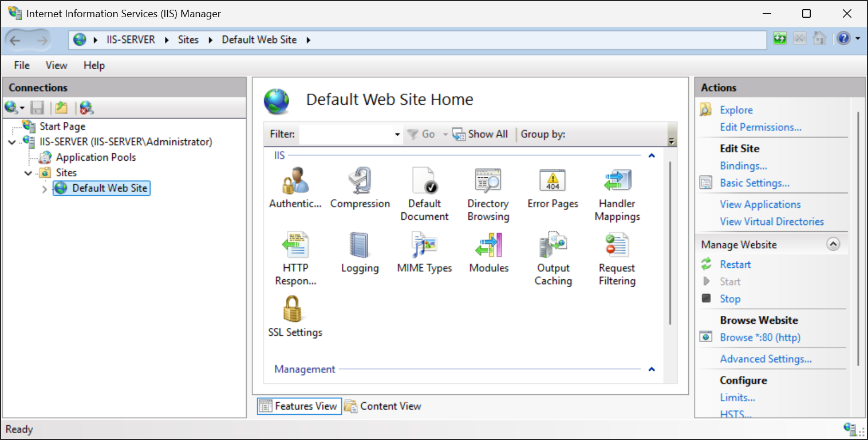The height and width of the screenshot is (440, 868).
Task: Open the Filter dropdown arrow
Action: click(397, 134)
